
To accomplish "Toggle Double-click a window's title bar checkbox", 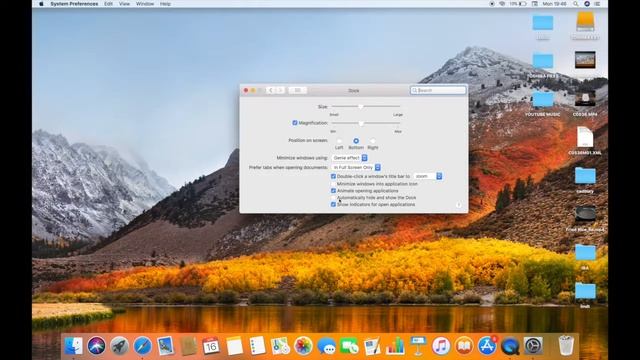I will coord(333,176).
